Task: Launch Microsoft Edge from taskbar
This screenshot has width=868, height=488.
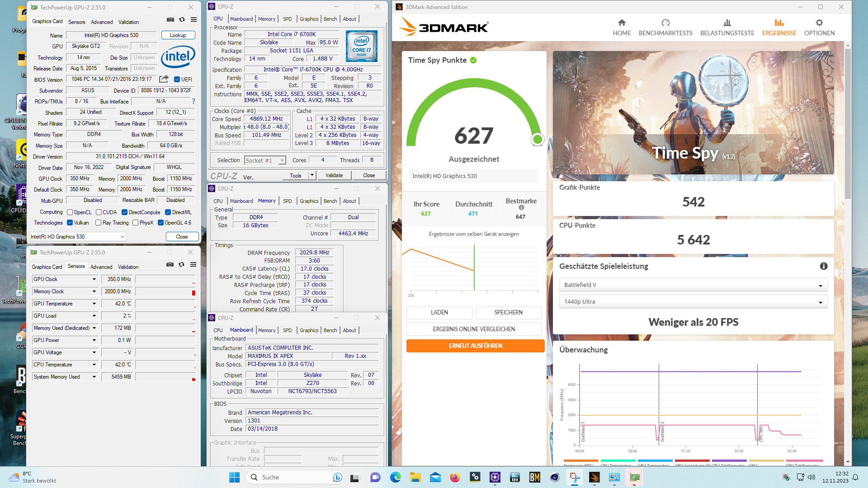Action: click(395, 477)
